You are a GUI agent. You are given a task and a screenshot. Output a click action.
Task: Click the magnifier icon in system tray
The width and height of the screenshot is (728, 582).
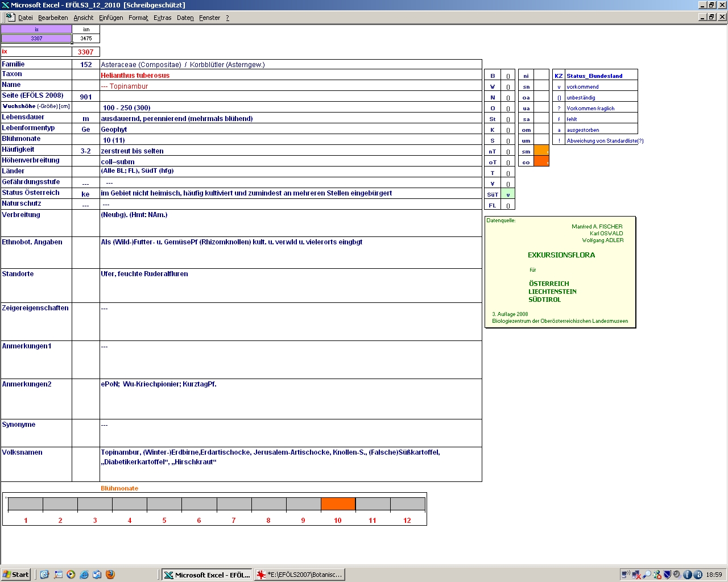(647, 575)
